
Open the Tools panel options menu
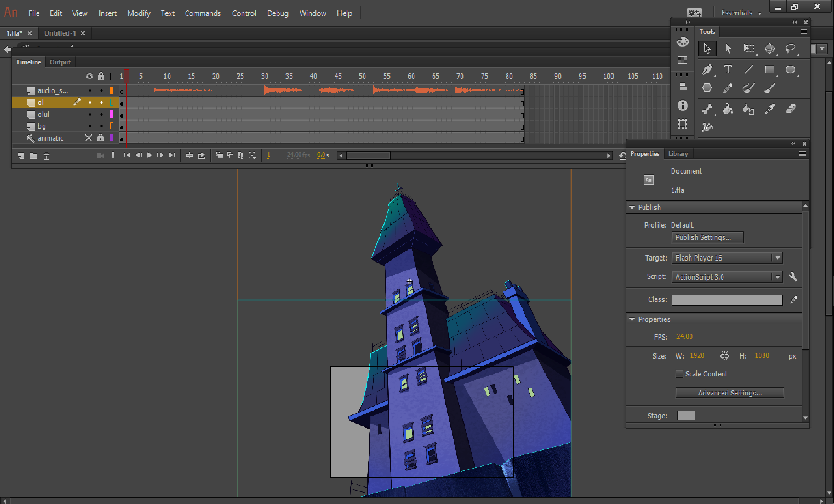803,32
